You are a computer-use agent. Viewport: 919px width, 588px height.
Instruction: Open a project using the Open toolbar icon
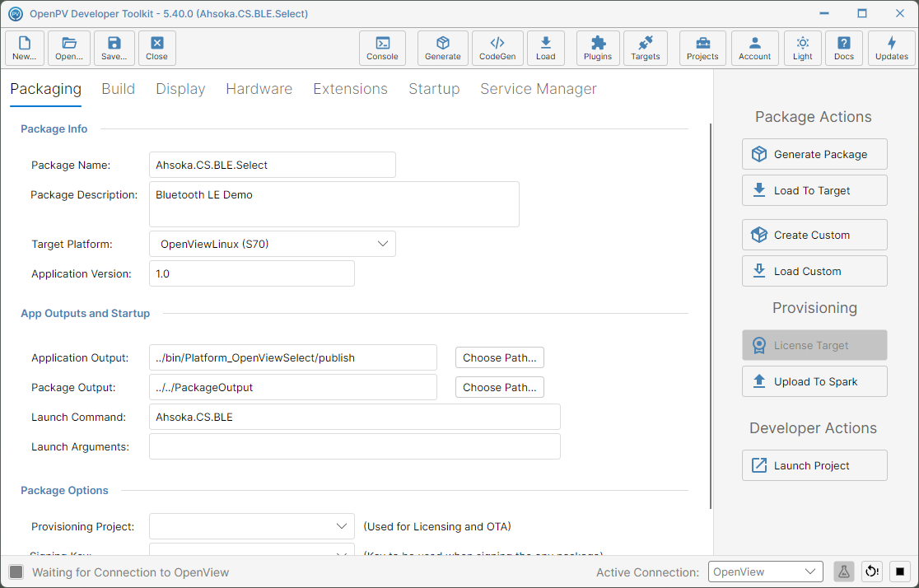69,48
